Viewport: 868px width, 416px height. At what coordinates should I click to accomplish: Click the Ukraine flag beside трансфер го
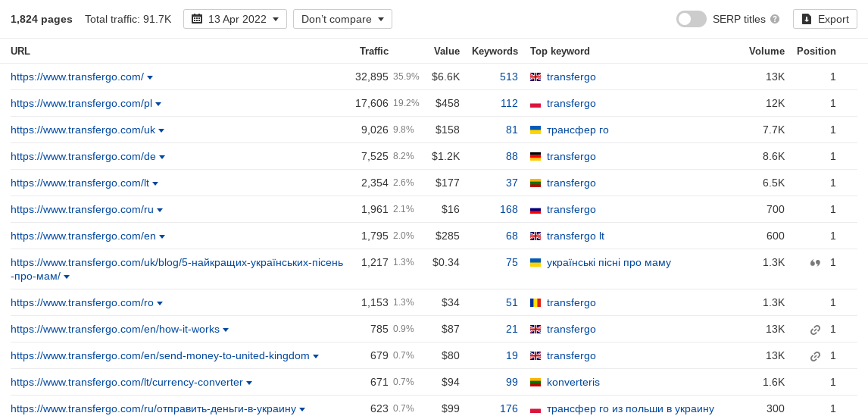(535, 130)
